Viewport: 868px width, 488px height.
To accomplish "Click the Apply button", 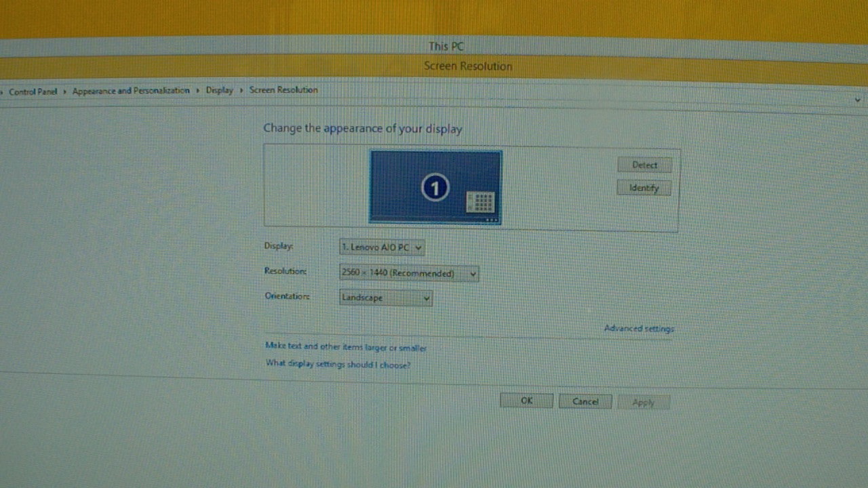I will pyautogui.click(x=643, y=403).
